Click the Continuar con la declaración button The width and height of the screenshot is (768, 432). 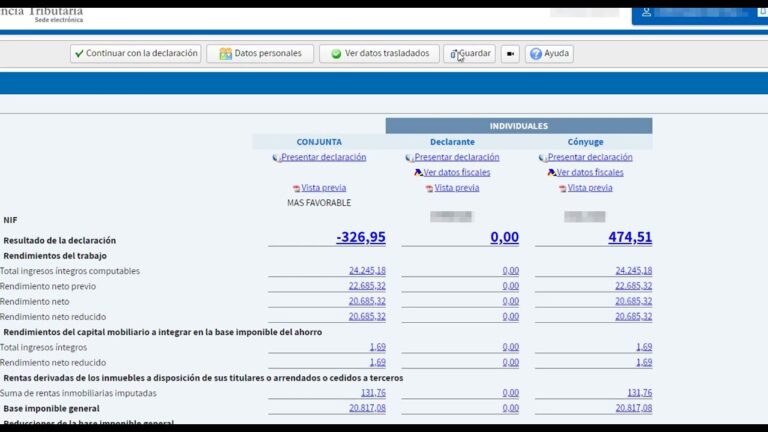(x=135, y=53)
